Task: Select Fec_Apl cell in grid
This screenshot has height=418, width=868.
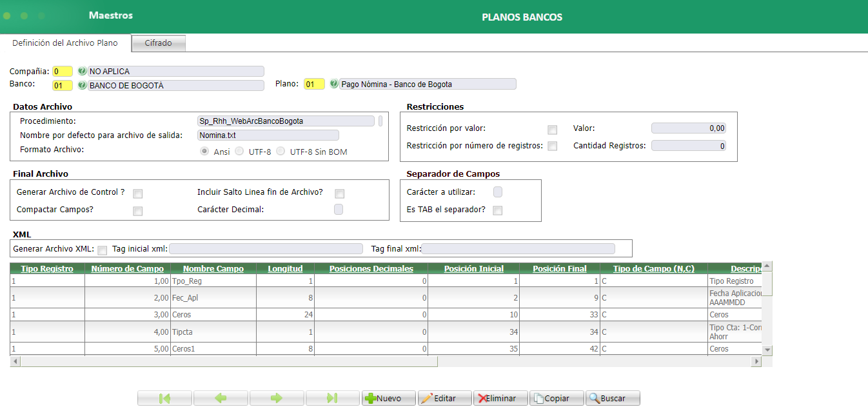Action: tap(213, 297)
